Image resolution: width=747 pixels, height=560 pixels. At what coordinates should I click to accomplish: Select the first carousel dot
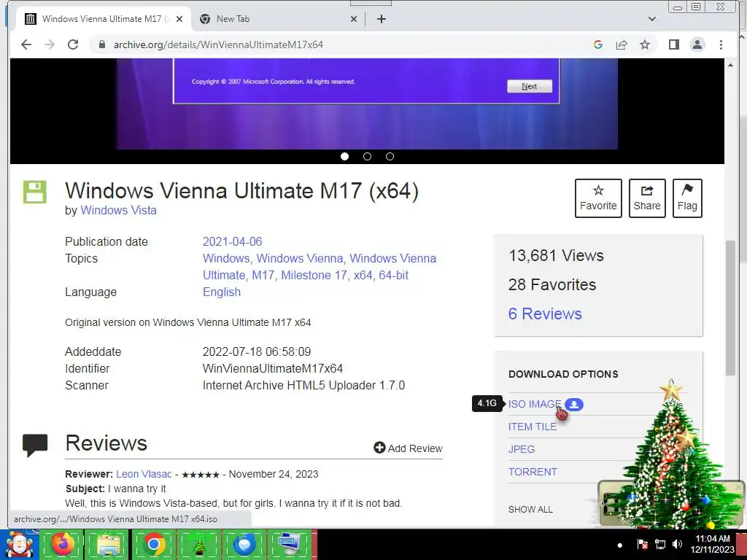pyautogui.click(x=344, y=157)
